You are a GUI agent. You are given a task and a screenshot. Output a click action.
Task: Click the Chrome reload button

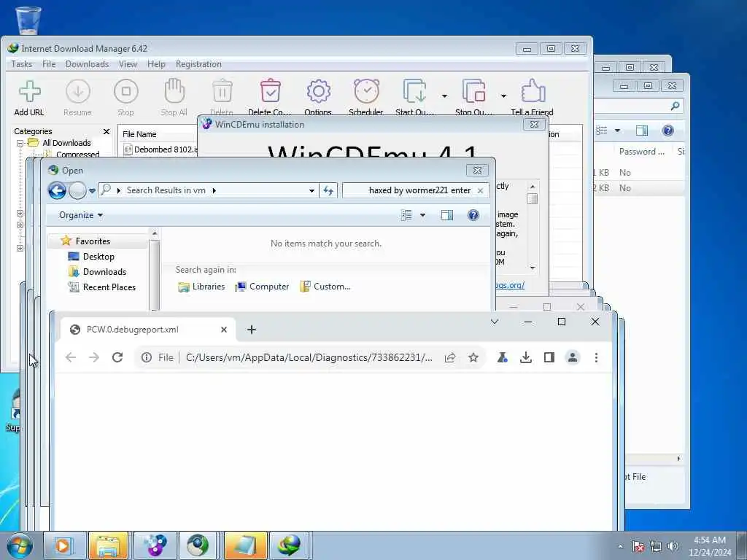point(117,357)
